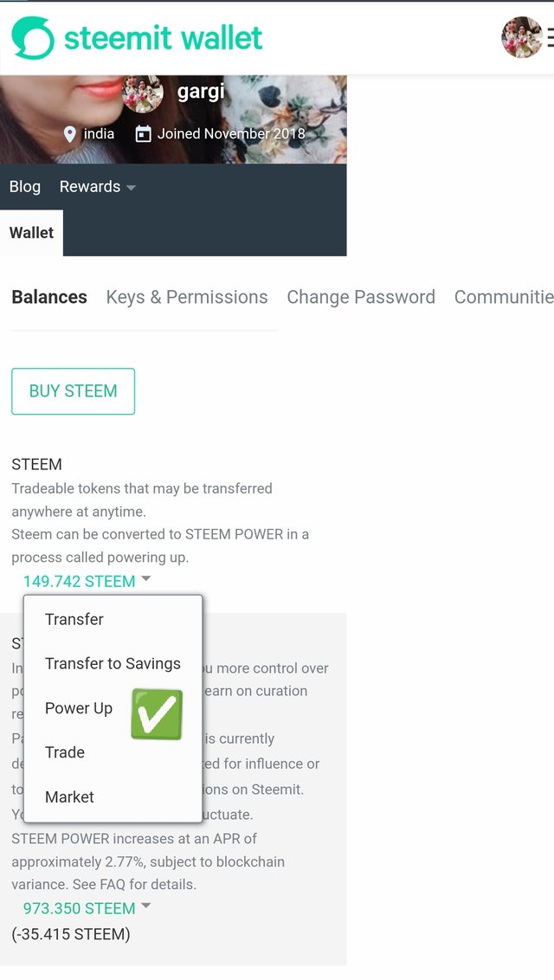Click the location pin icon beside india
Screen dimensions: 554x980
70,133
